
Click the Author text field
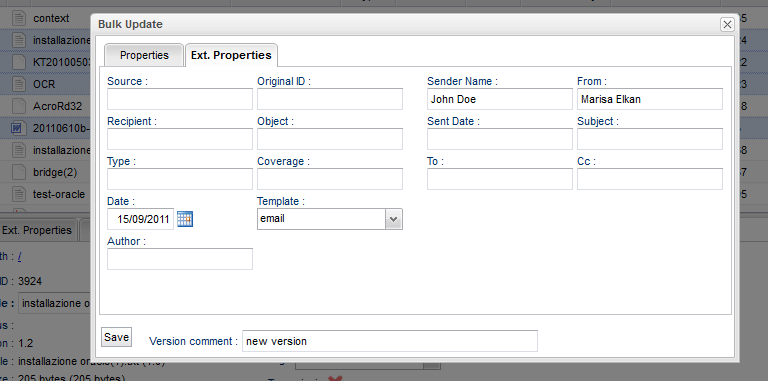pyautogui.click(x=180, y=259)
